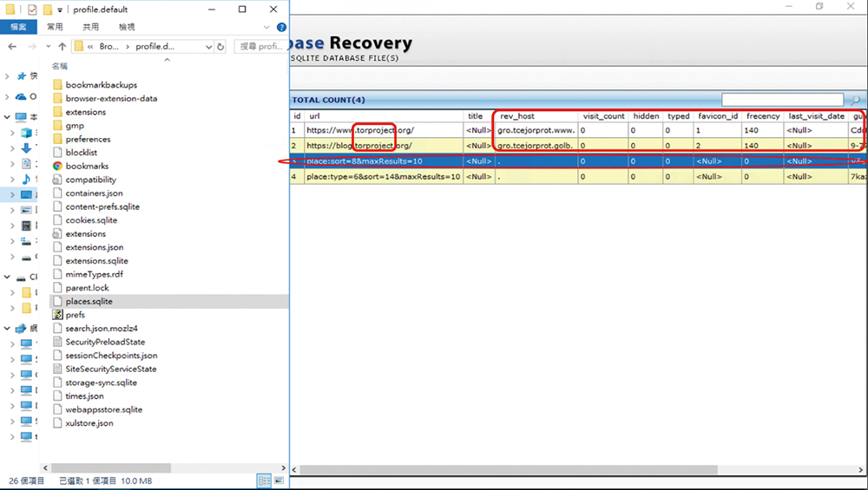Focus the Explorer search box
This screenshot has height=490, width=868.
tap(261, 47)
